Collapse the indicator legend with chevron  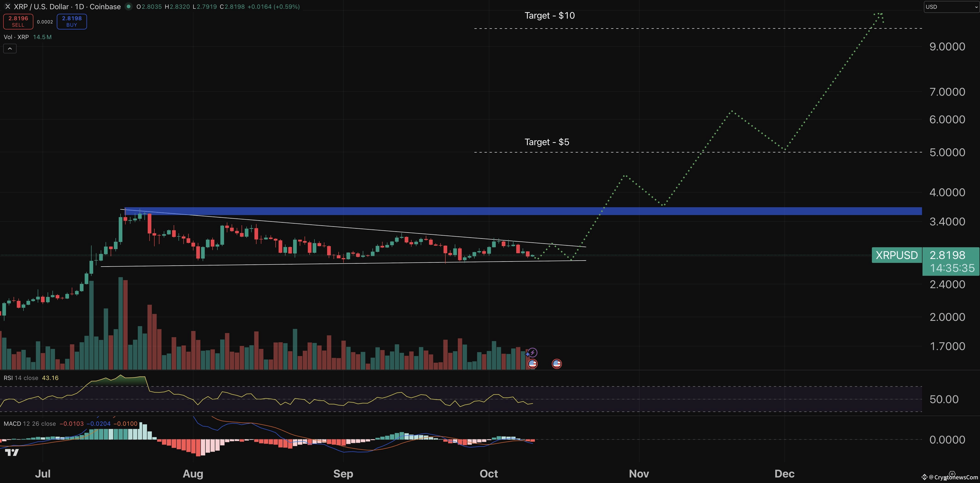pyautogui.click(x=10, y=49)
